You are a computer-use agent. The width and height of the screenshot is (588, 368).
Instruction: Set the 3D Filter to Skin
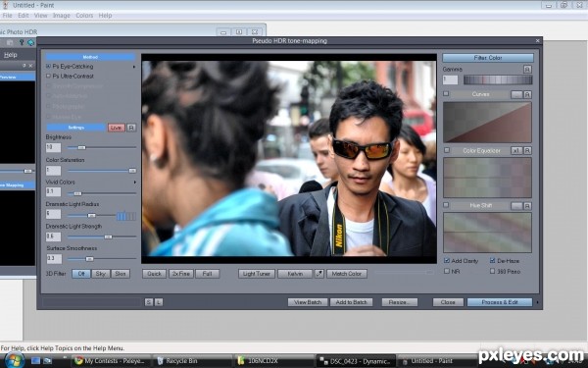121,274
